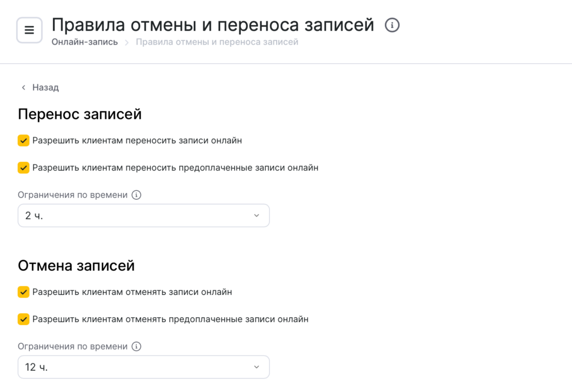Screen dimensions: 572x392
Task: Open the hamburger menu
Action: (30, 30)
